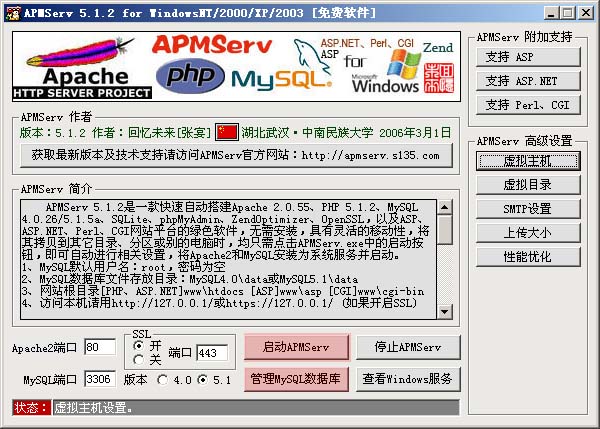Click the 支持 ASP.NET button
This screenshot has width=600, height=429.
tap(528, 81)
